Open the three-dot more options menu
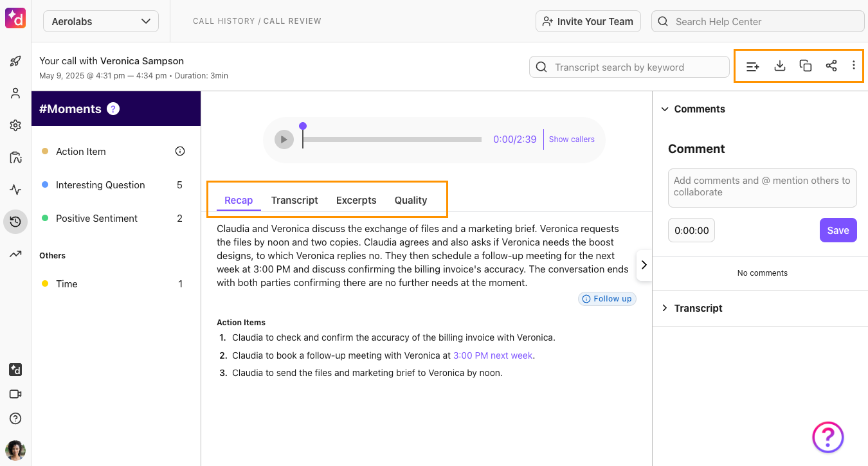Screen dimensions: 868x466 click(853, 66)
